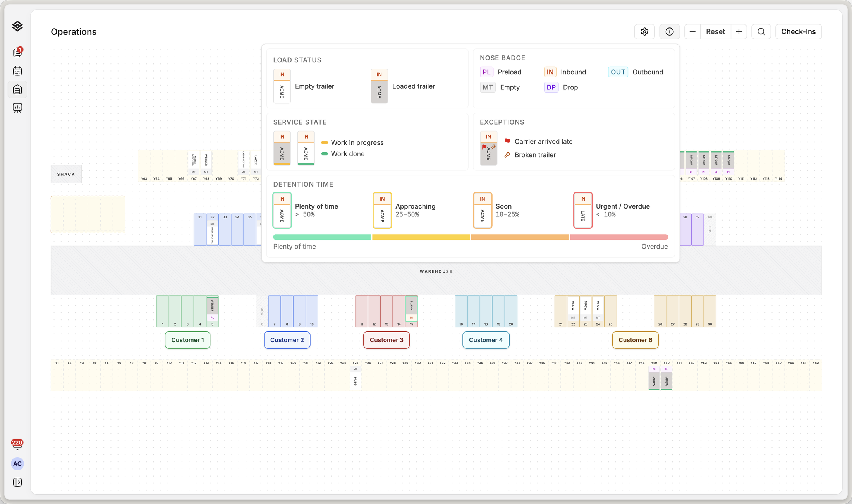Zoom in with plus button
The image size is (852, 504).
tap(739, 32)
